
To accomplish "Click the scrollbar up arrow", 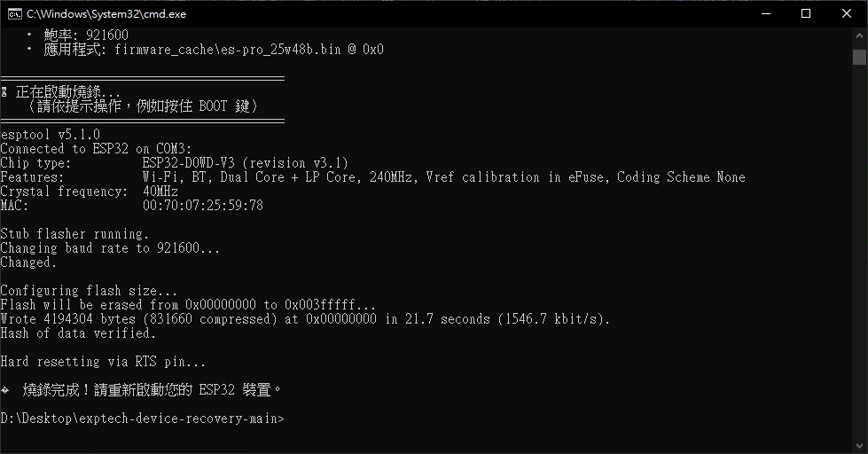I will tap(859, 35).
